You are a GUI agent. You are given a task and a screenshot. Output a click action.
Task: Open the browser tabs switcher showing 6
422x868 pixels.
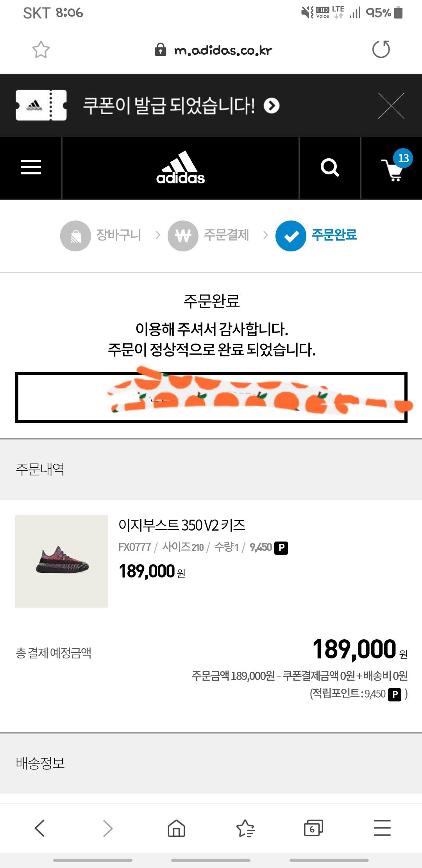(x=313, y=828)
